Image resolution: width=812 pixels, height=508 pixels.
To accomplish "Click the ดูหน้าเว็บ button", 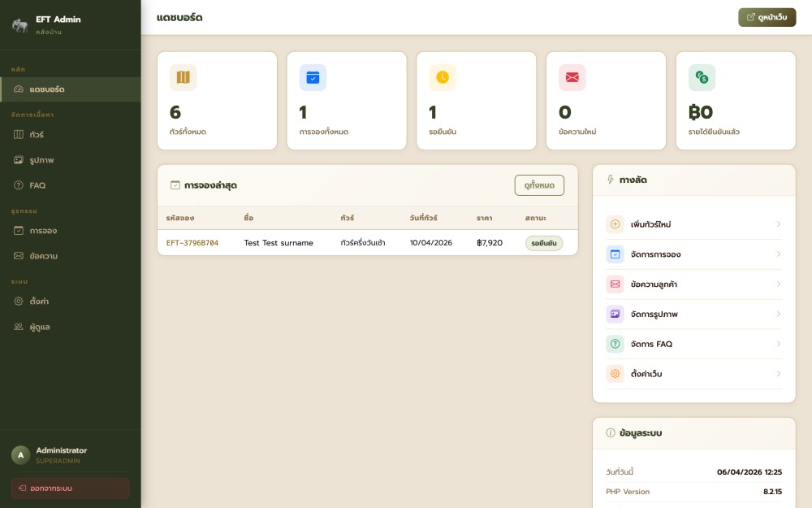I will 767,17.
